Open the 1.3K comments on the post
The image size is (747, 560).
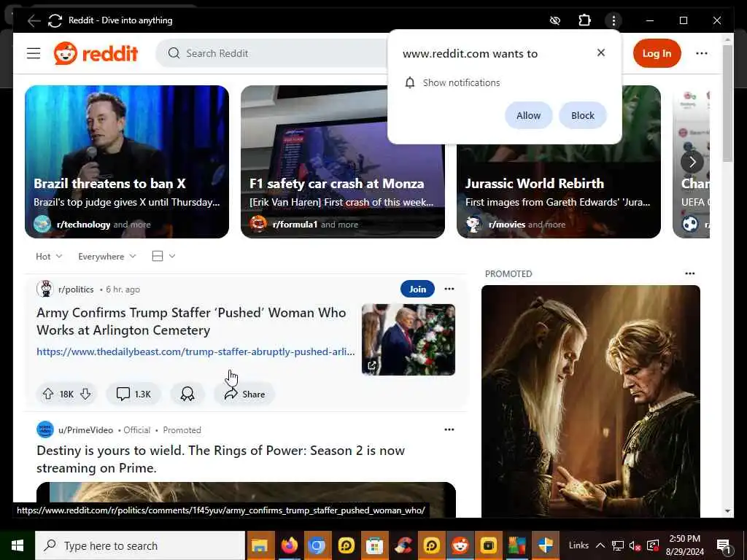[134, 394]
